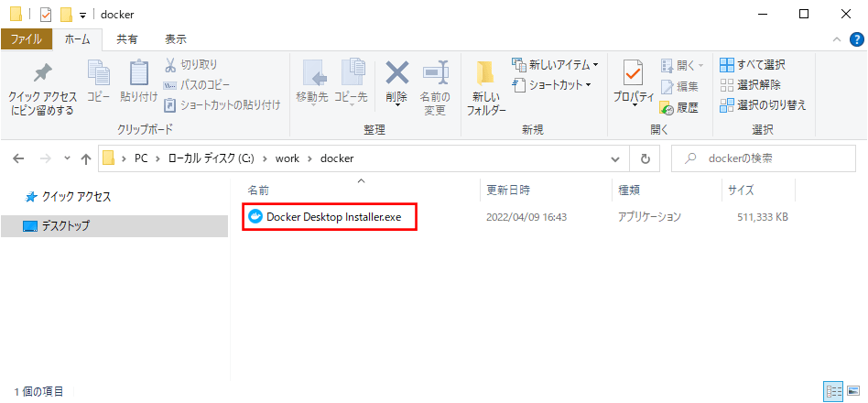Click the Open (開く) dropdown button
The width and height of the screenshot is (868, 403).
(682, 66)
